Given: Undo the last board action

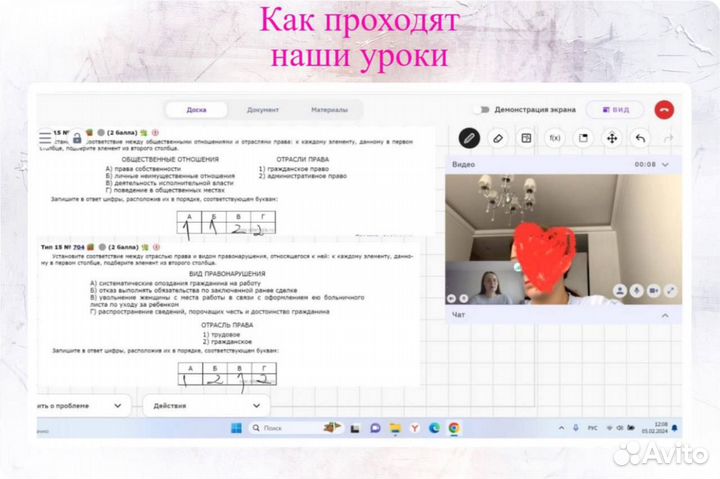Looking at the screenshot, I should click(x=640, y=138).
